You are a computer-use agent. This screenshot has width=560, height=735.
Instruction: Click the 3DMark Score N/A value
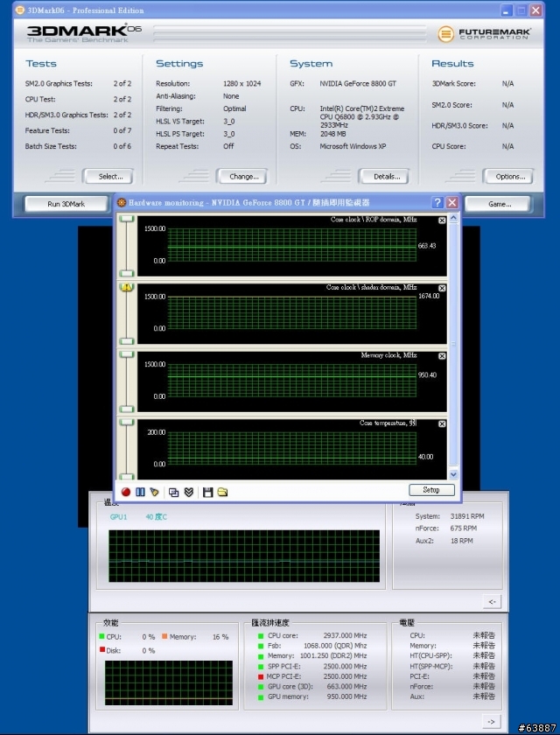tap(507, 83)
